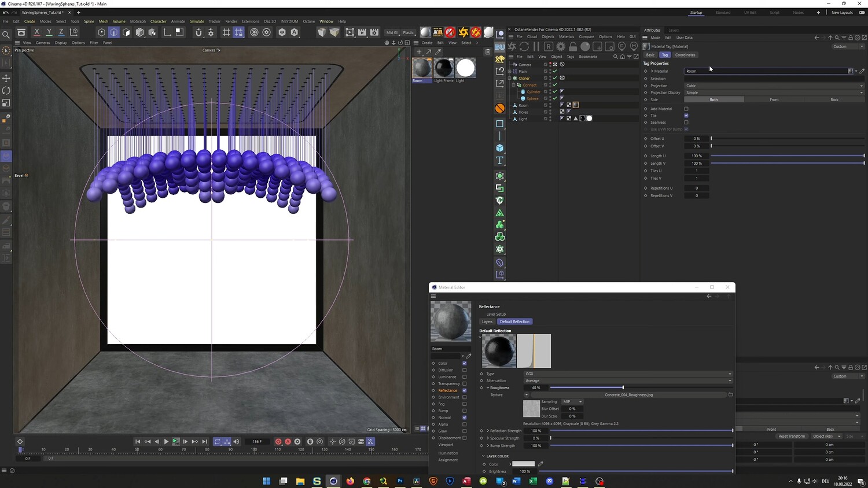The height and width of the screenshot is (488, 868).
Task: Open File Explorer from the Windows taskbar
Action: tap(300, 481)
